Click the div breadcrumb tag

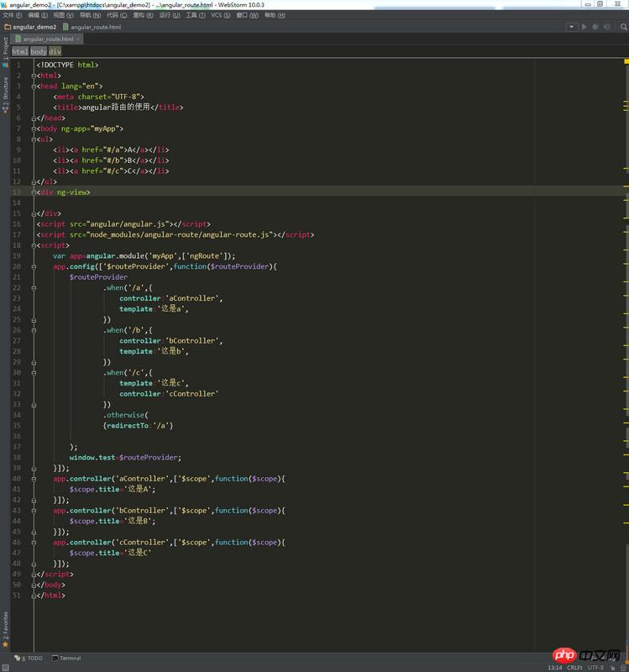click(55, 51)
